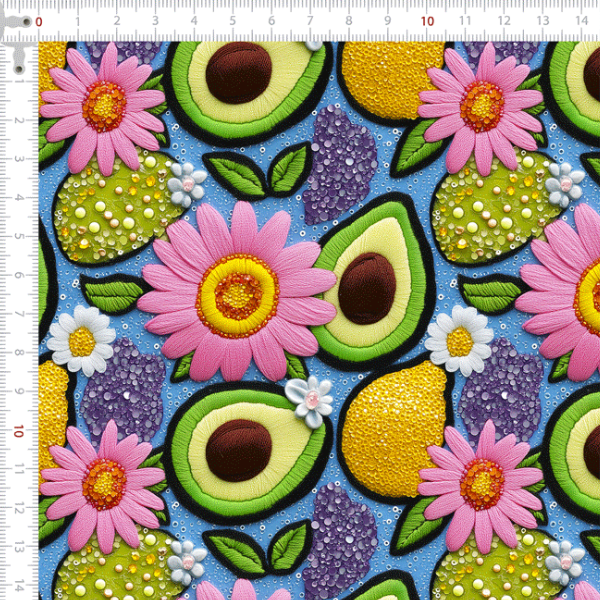Viewport: 600px width, 600px height.
Task: Click the number 13 on the horizontal ruler
Action: [543, 21]
